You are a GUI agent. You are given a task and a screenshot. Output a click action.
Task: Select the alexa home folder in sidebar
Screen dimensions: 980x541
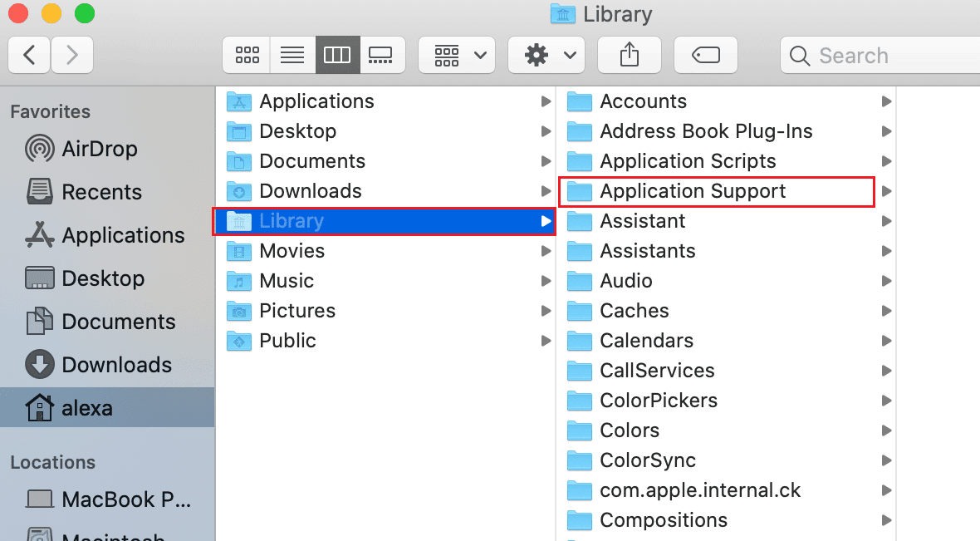coord(107,408)
